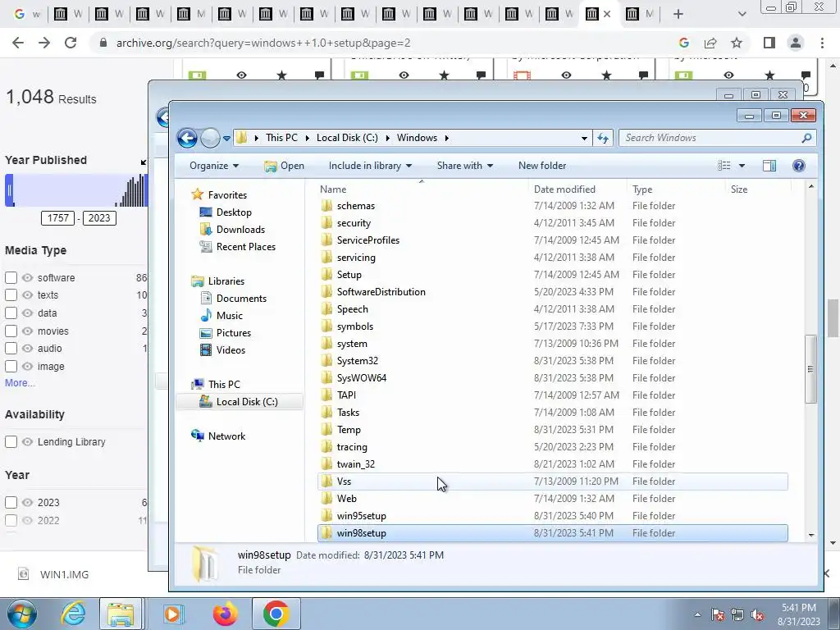Click New folder button
The height and width of the screenshot is (630, 840).
[x=542, y=166]
